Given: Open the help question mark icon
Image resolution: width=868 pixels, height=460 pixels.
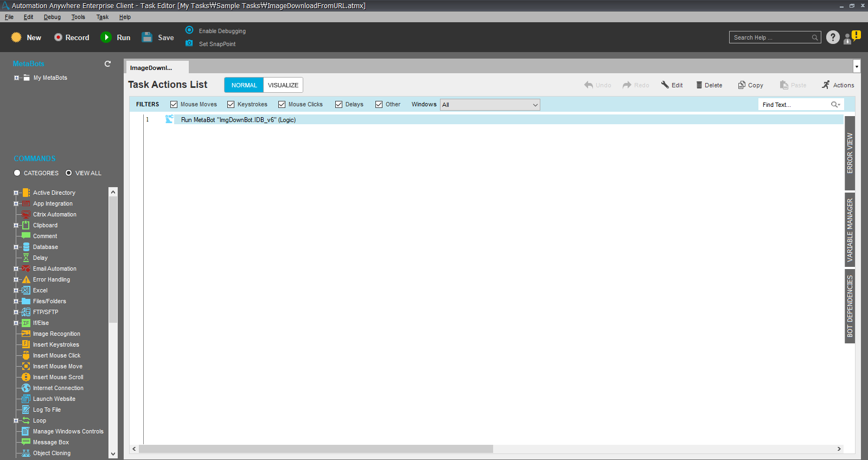Looking at the screenshot, I should [833, 37].
